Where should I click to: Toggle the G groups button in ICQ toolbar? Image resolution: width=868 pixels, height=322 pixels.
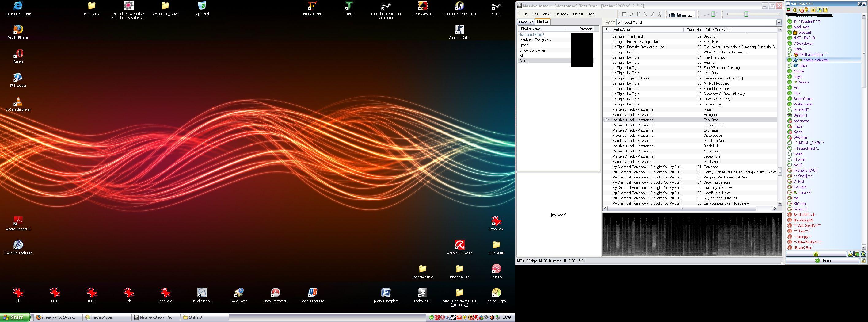click(x=795, y=10)
